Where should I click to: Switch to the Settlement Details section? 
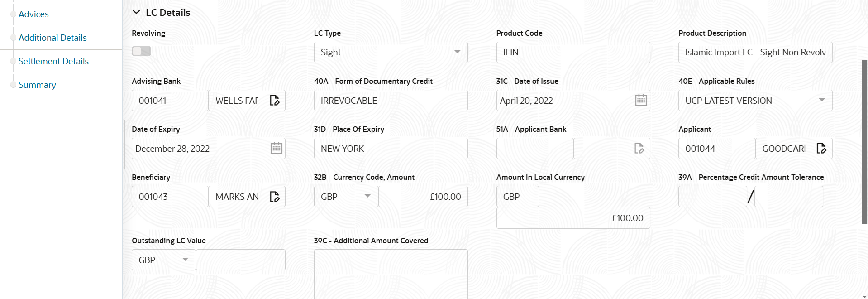53,61
